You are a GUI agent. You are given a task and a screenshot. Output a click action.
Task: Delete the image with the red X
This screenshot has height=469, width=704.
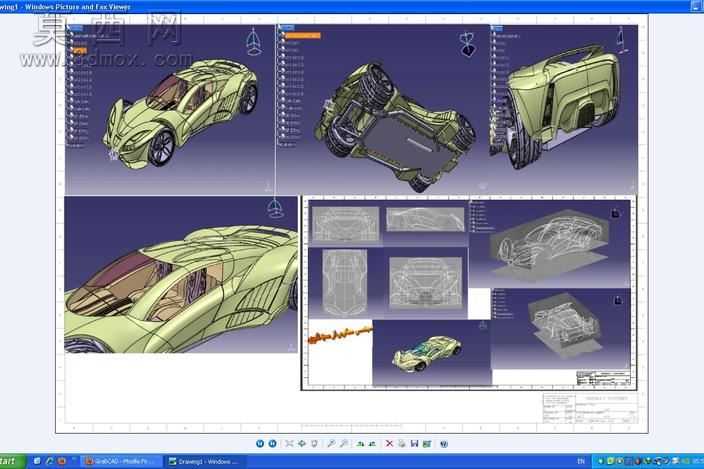tap(389, 444)
